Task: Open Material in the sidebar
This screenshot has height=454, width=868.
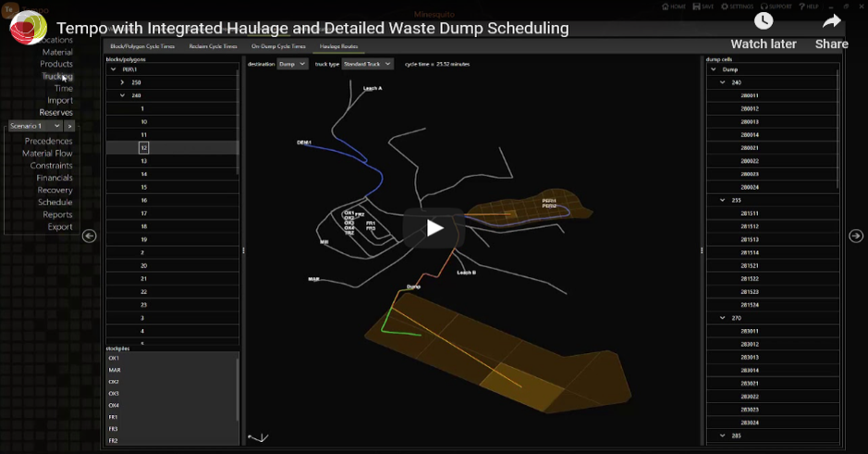Action: pos(57,52)
